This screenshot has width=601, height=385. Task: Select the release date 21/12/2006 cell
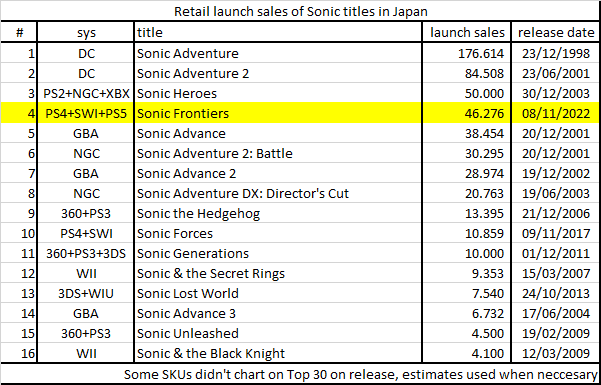[555, 213]
